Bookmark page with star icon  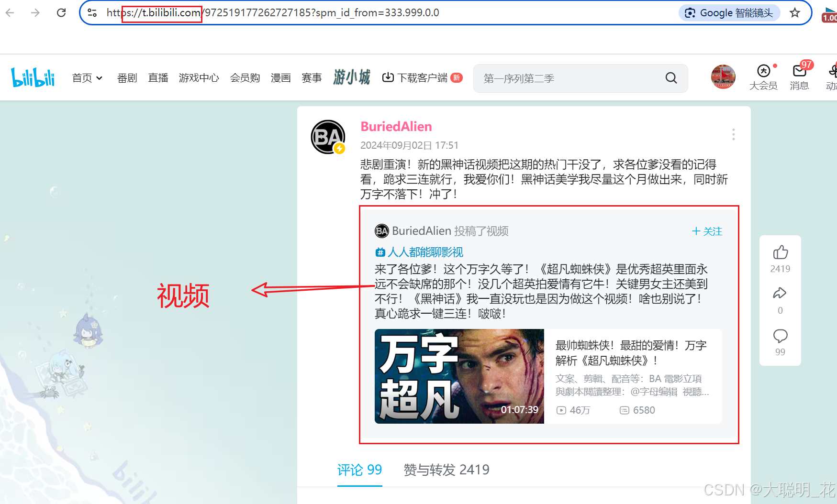795,13
